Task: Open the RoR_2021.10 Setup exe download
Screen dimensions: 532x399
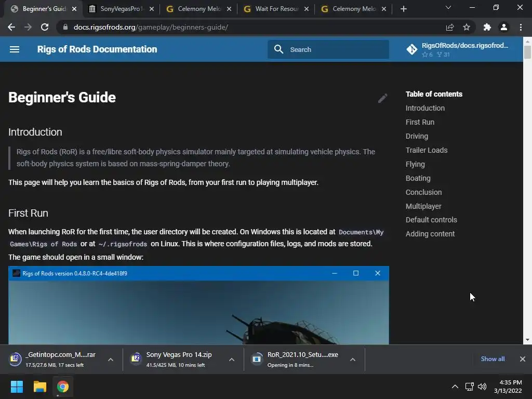Action: click(x=297, y=359)
